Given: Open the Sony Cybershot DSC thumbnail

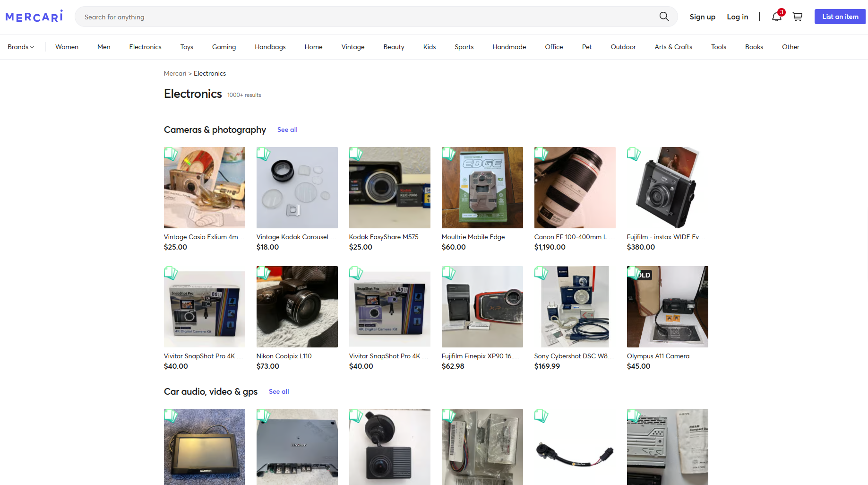Looking at the screenshot, I should 575,307.
